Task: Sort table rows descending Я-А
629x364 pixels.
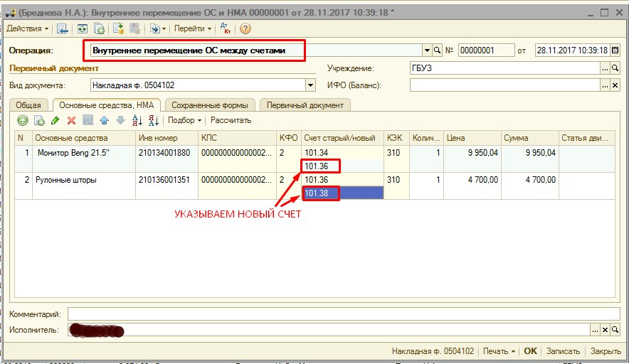Action: (153, 120)
